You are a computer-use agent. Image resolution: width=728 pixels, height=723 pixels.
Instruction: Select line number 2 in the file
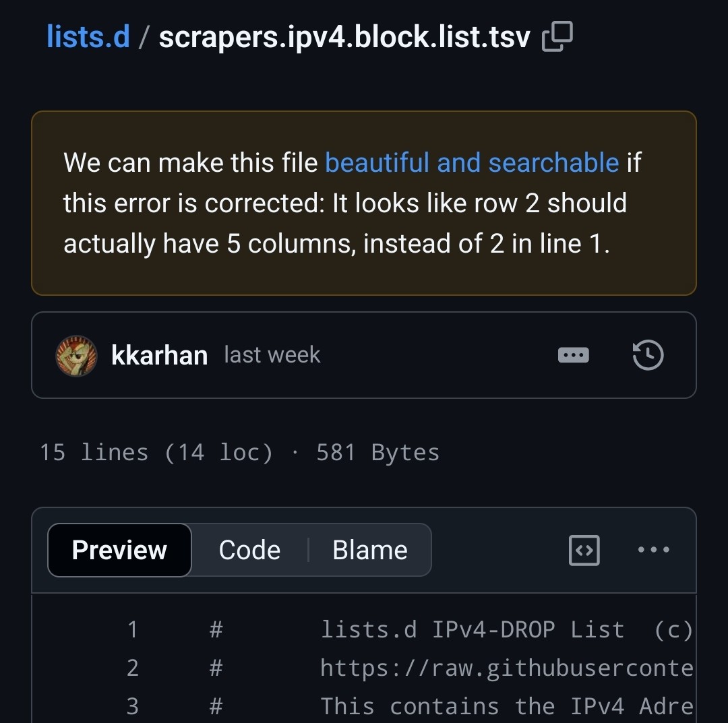pos(132,668)
